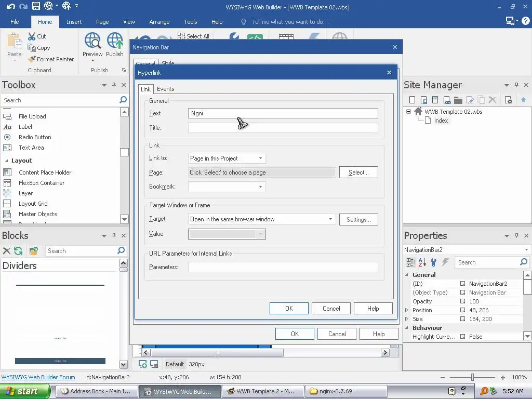
Task: Pin the Toolbox panel
Action: tap(114, 85)
